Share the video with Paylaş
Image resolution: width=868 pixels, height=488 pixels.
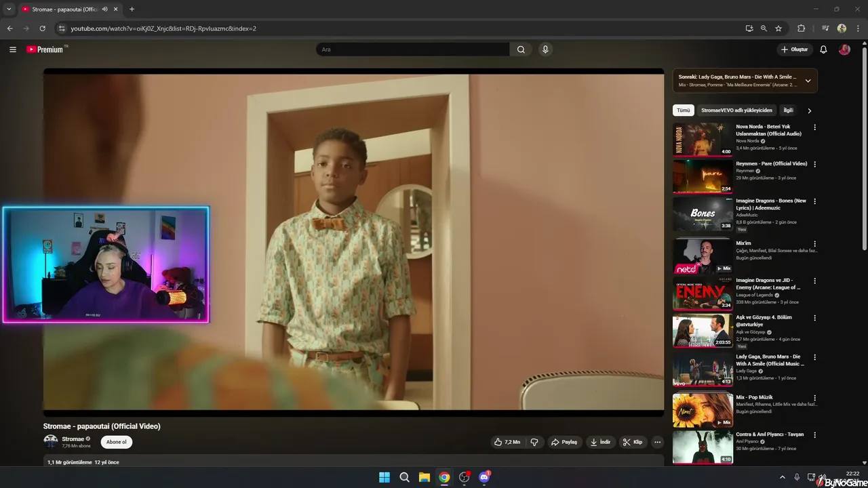click(x=564, y=442)
